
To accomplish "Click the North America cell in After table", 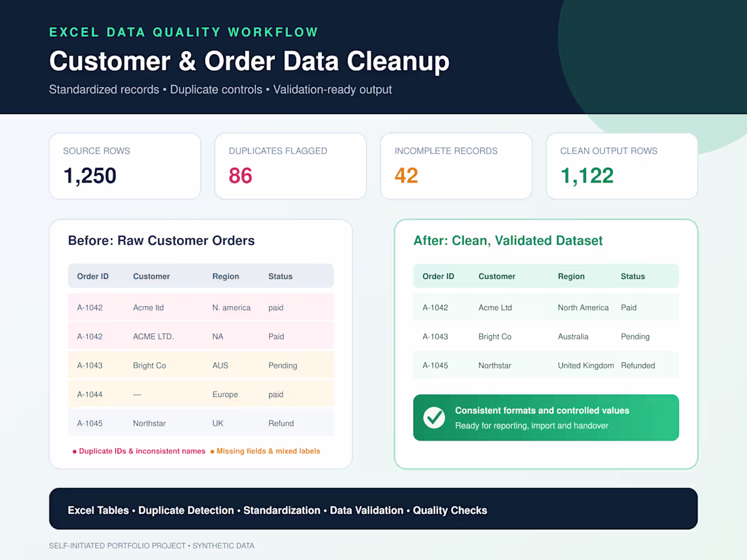I will 583,307.
